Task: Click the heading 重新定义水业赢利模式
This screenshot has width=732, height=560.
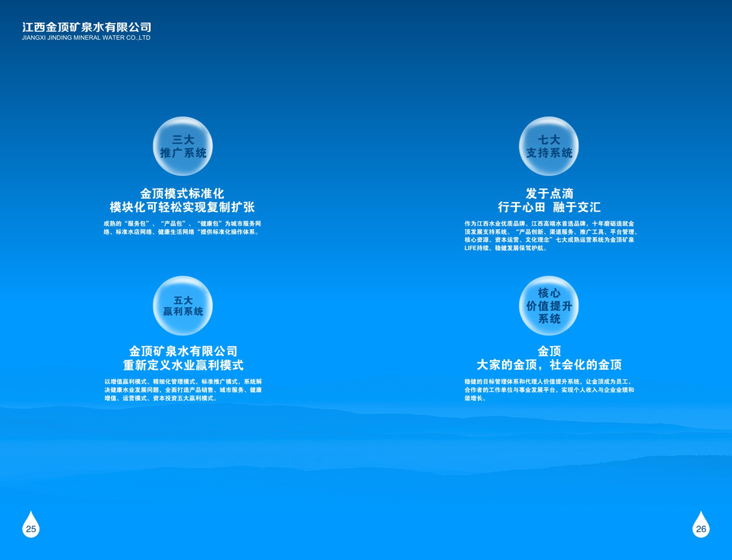Action: click(x=183, y=365)
